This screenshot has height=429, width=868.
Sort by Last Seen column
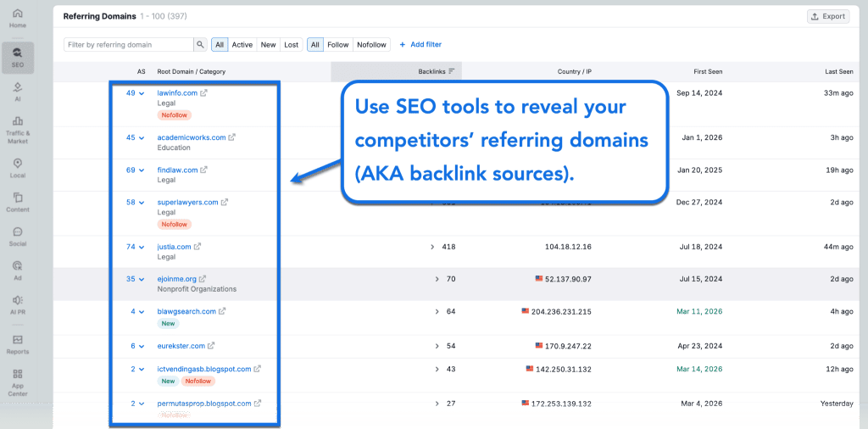(838, 71)
